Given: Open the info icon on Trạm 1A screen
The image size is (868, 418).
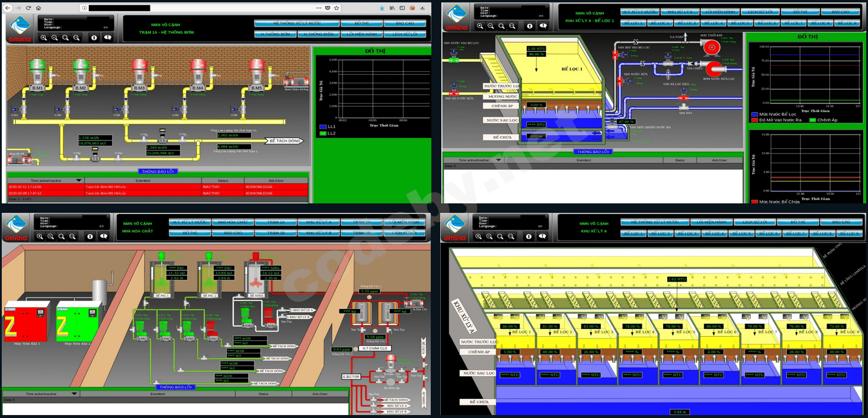Looking at the screenshot, I should click(x=94, y=37).
